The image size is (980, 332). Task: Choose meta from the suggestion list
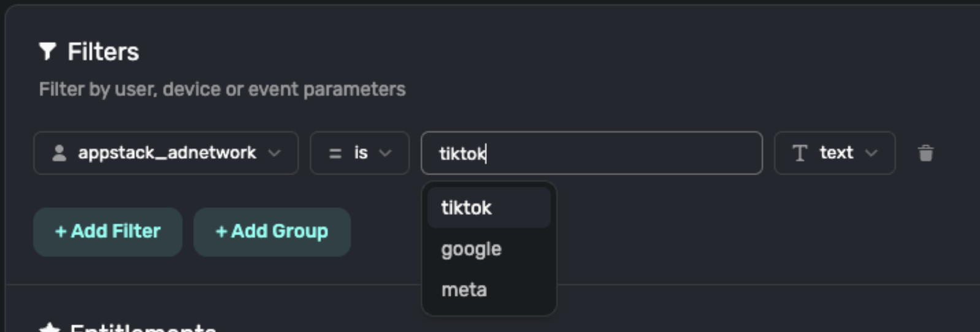click(489, 290)
